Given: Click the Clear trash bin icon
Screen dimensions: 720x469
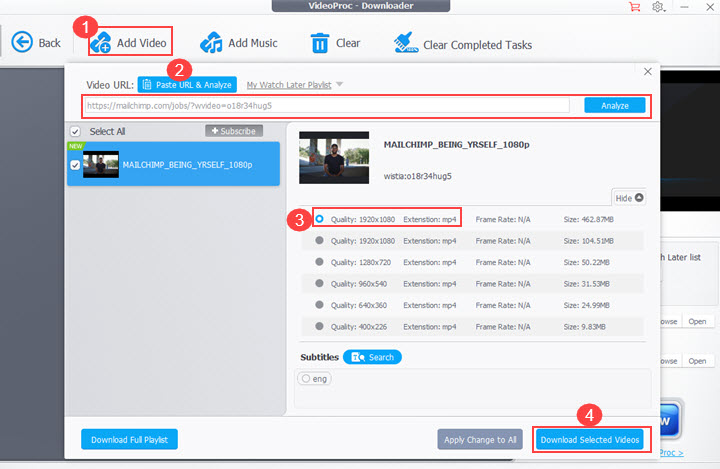Looking at the screenshot, I should (x=320, y=43).
